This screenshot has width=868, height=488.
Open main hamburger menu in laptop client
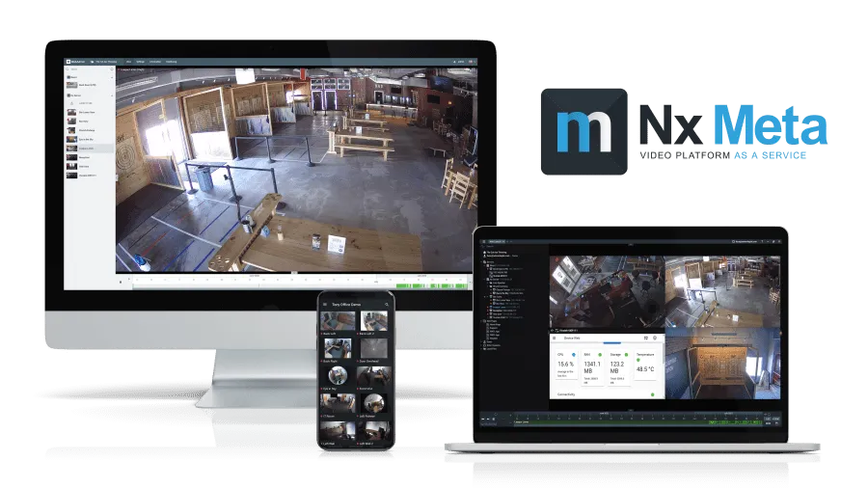coord(484,241)
